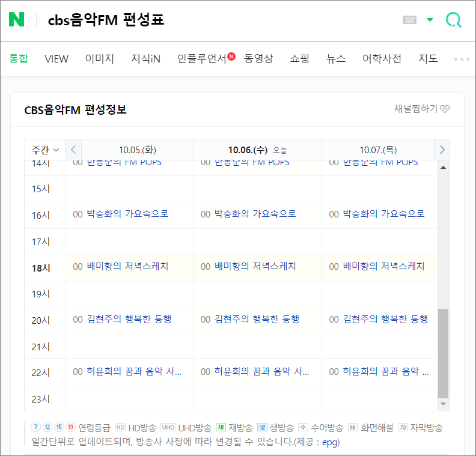Open the 인플루언서 tab
Screen dimensions: 476x456
pos(202,58)
